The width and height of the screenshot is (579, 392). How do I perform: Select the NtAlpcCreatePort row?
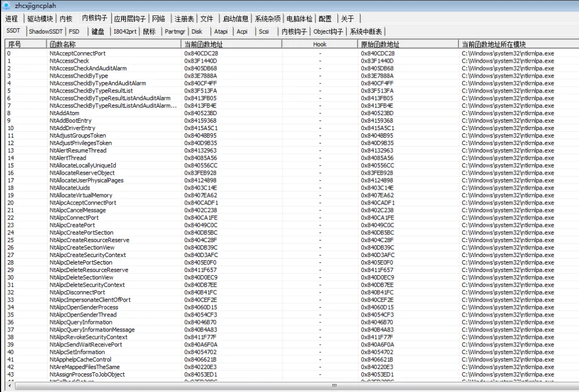292,225
